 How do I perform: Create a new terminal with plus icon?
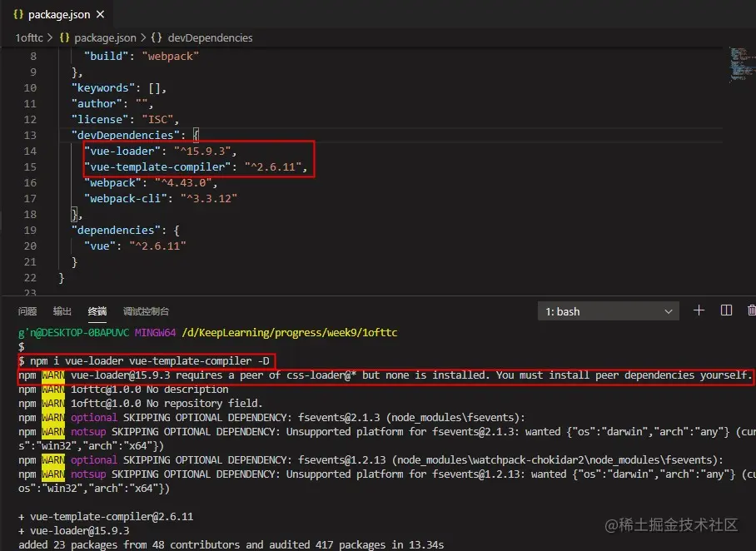tap(699, 310)
